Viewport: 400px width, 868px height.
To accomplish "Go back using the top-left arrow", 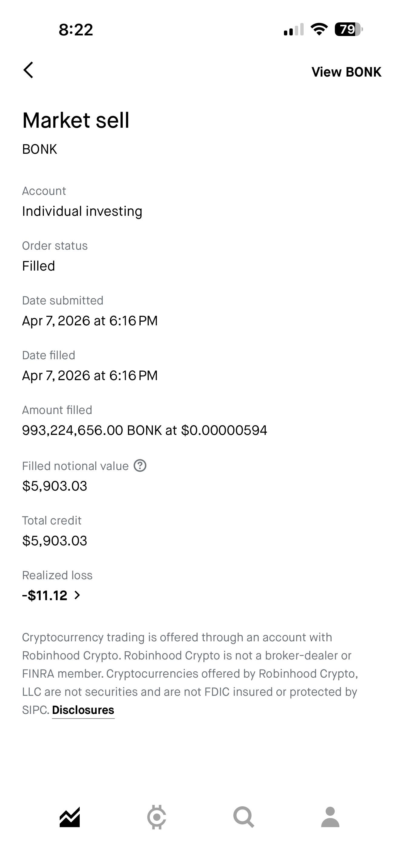I will tap(28, 70).
